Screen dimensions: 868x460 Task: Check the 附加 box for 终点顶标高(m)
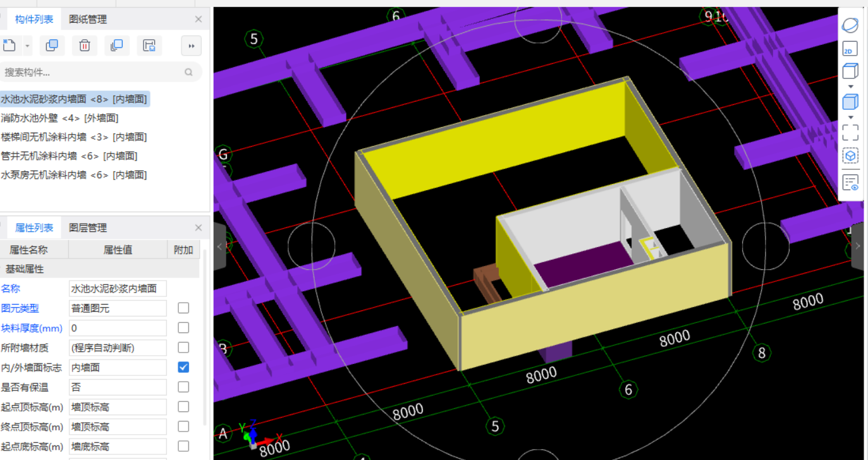pyautogui.click(x=183, y=426)
